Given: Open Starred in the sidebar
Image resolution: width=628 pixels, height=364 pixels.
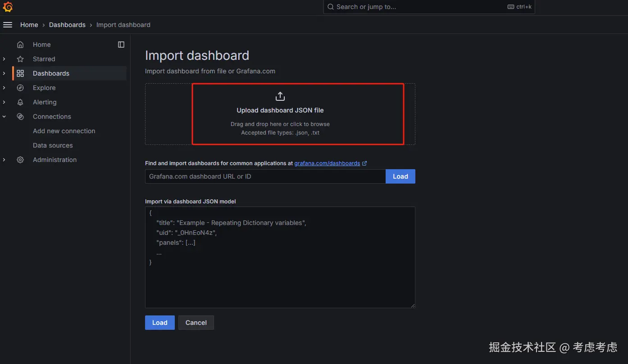Looking at the screenshot, I should pos(44,59).
